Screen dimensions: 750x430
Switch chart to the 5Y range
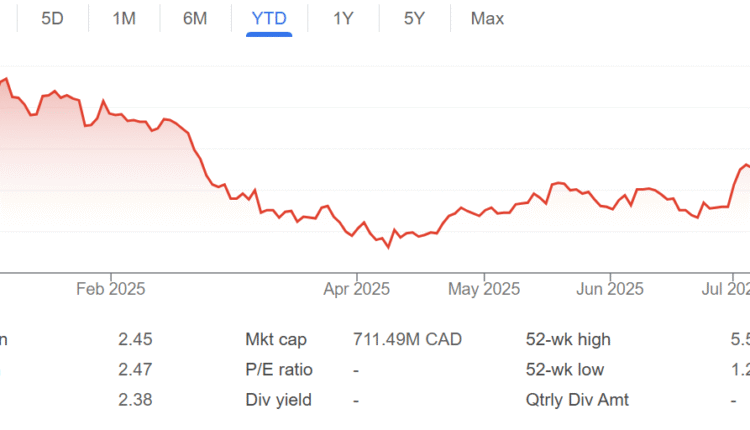[x=414, y=18]
